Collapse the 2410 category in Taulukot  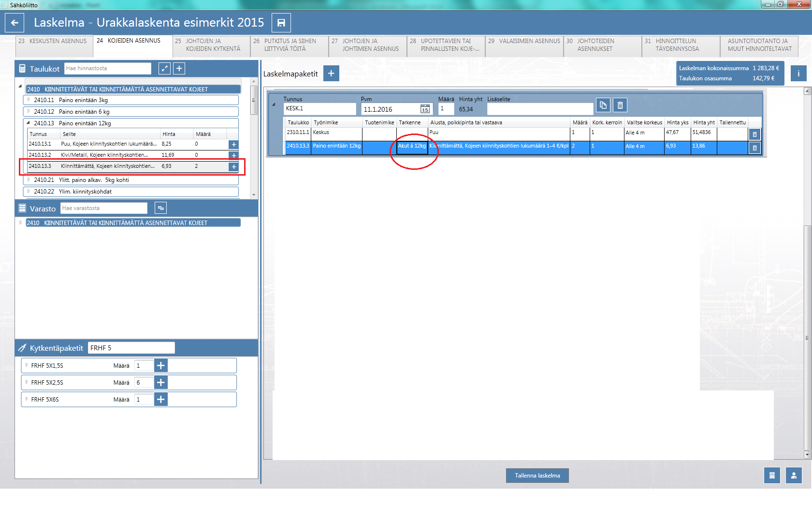click(x=20, y=87)
